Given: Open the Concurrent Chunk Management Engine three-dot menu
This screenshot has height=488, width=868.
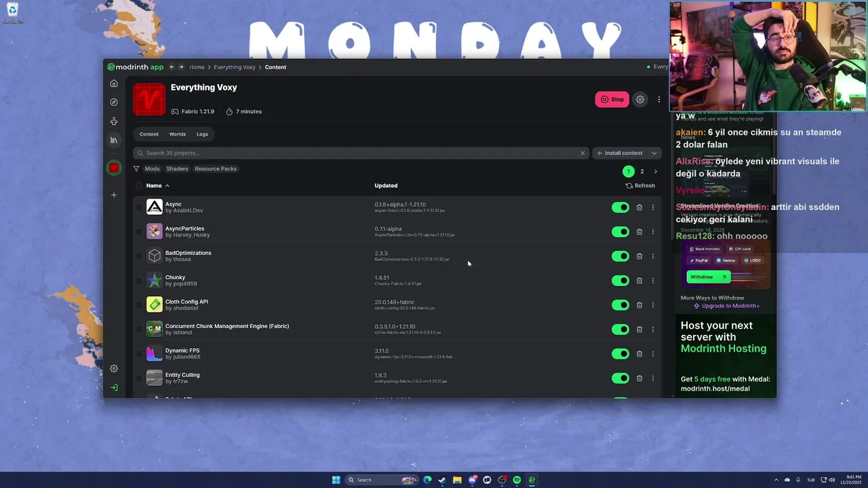Looking at the screenshot, I should click(x=653, y=329).
